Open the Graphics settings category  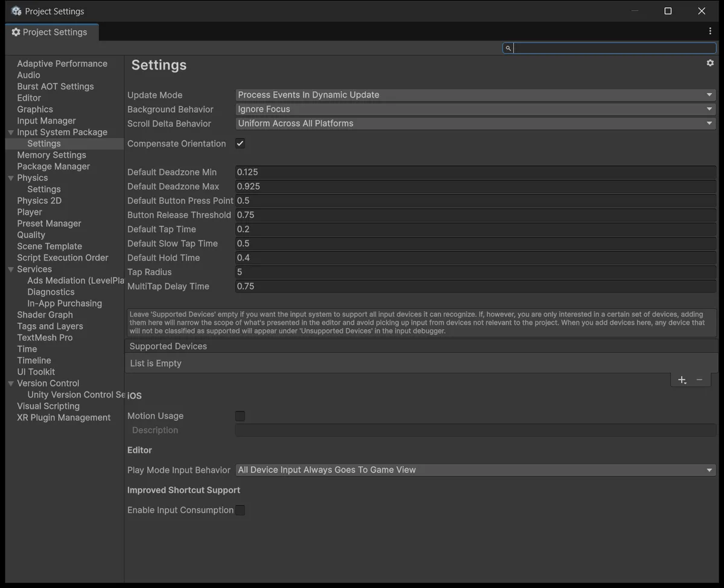tap(35, 109)
